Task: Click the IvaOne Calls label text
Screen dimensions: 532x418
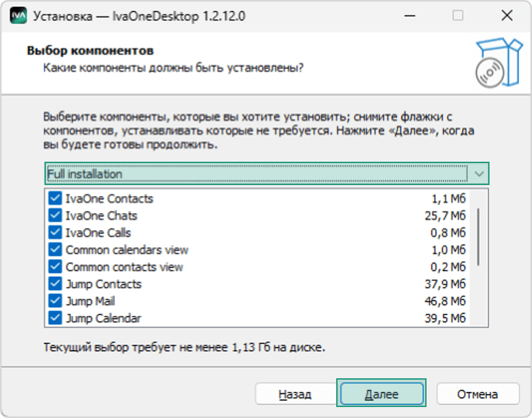Action: click(98, 233)
